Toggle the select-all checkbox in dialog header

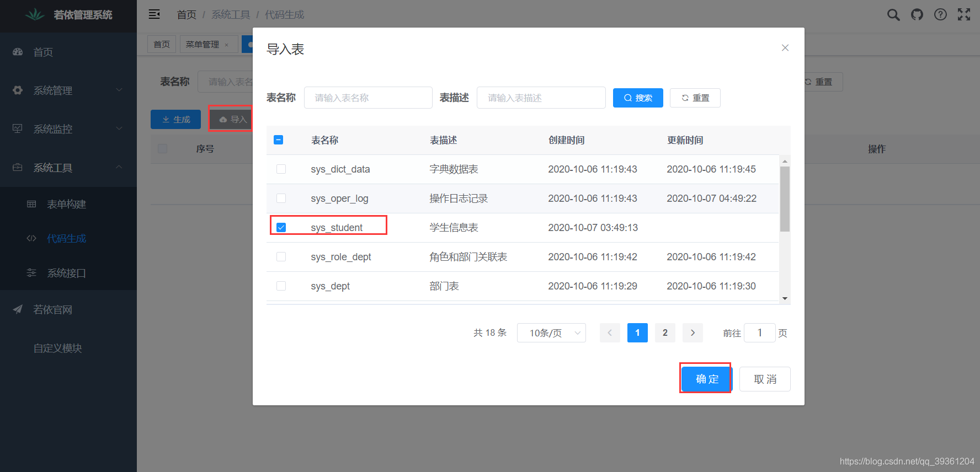point(279,140)
